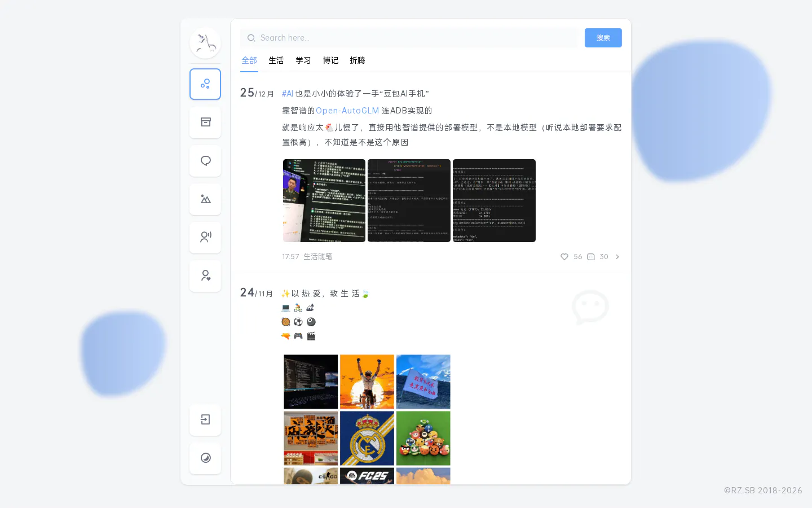This screenshot has width=812, height=508.
Task: Click the blue 搜索 button
Action: click(603, 38)
